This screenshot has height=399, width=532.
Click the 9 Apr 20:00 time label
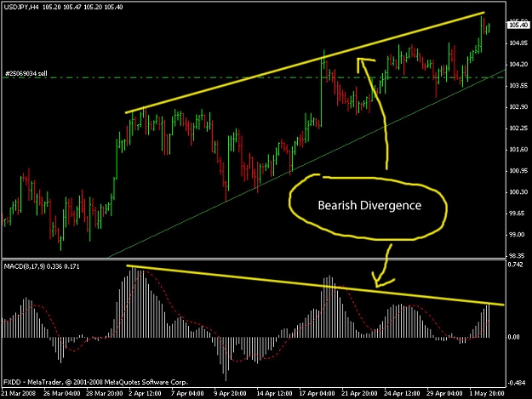(x=230, y=394)
